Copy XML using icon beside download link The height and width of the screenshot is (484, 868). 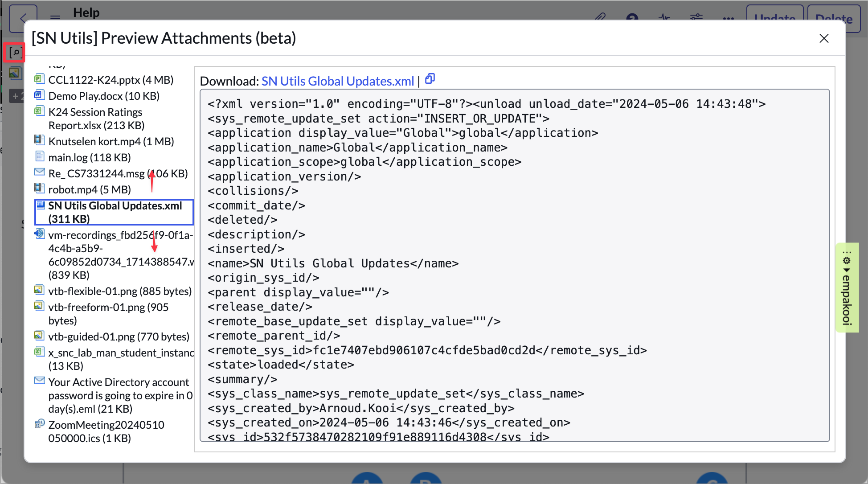pos(429,79)
